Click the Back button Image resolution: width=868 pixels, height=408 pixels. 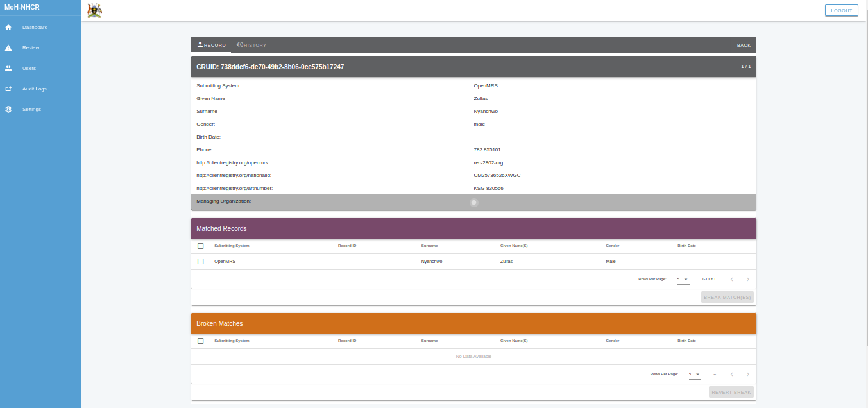pyautogui.click(x=744, y=45)
